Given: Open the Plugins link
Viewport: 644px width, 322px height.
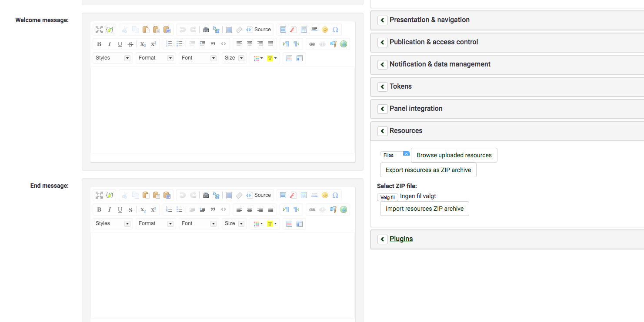Looking at the screenshot, I should pos(401,239).
